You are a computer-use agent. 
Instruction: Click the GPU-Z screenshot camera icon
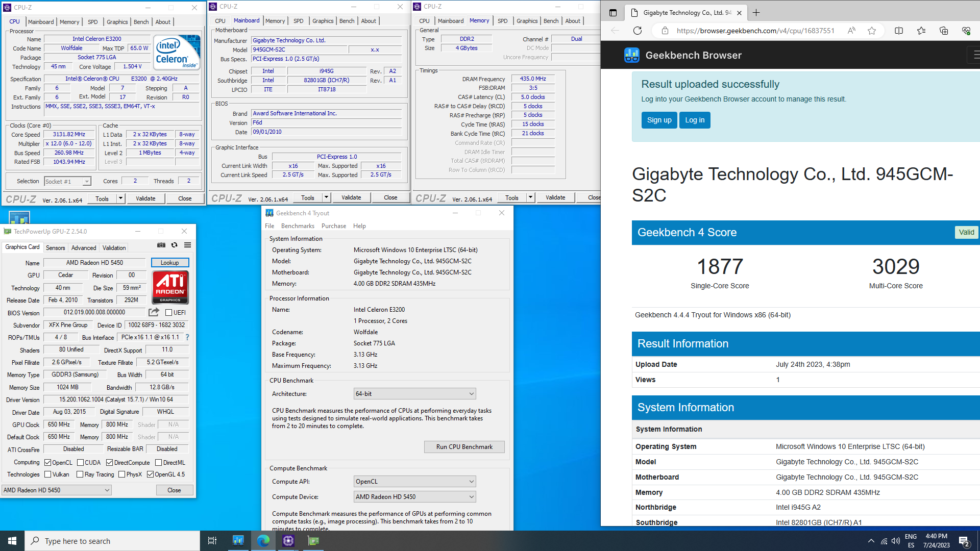point(161,245)
